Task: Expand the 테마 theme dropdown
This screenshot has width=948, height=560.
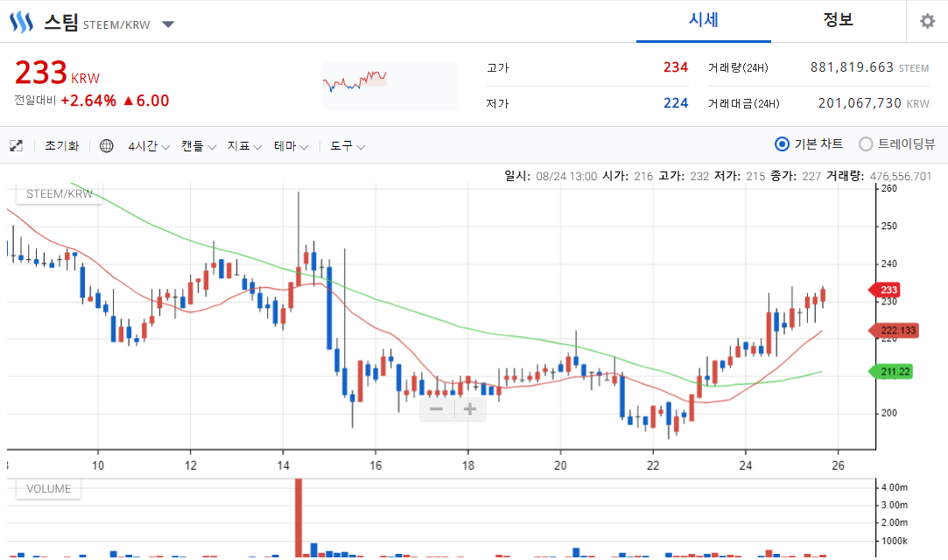Action: pyautogui.click(x=291, y=146)
